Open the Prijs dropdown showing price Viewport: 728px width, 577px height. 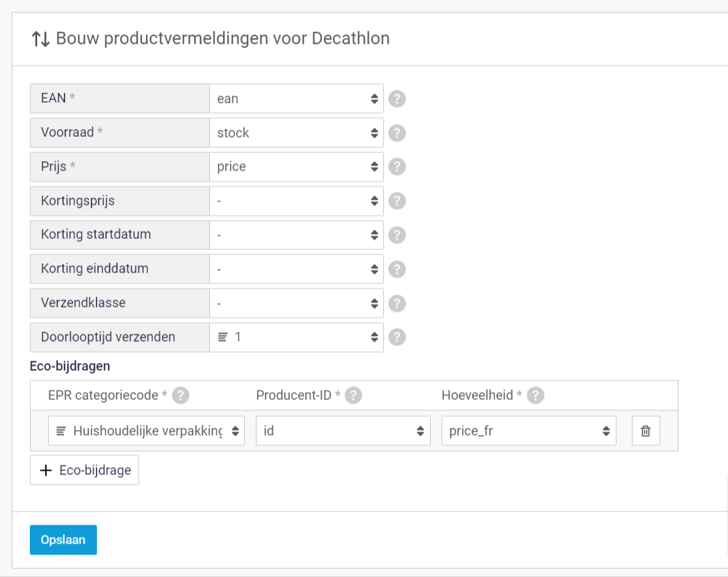tap(296, 167)
